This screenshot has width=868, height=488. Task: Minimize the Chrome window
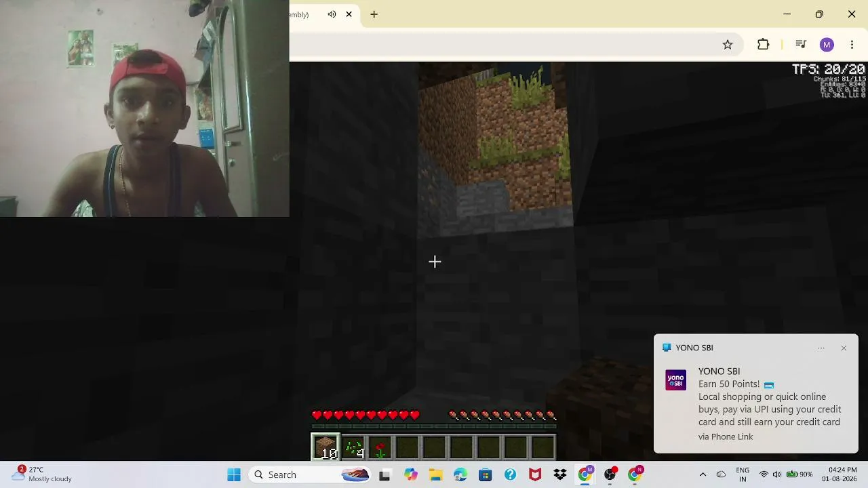pos(787,14)
